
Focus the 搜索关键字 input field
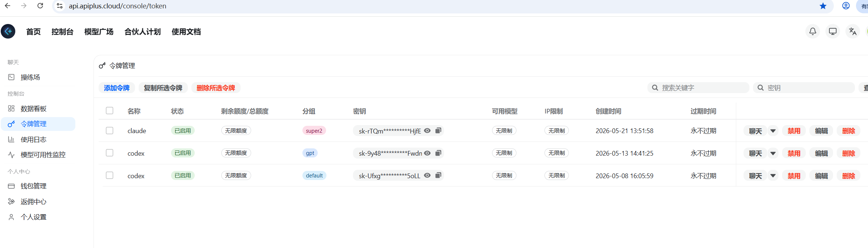pyautogui.click(x=698, y=88)
